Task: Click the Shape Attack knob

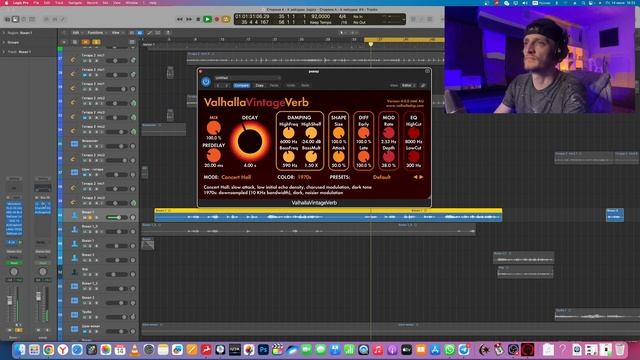Action: [x=338, y=157]
